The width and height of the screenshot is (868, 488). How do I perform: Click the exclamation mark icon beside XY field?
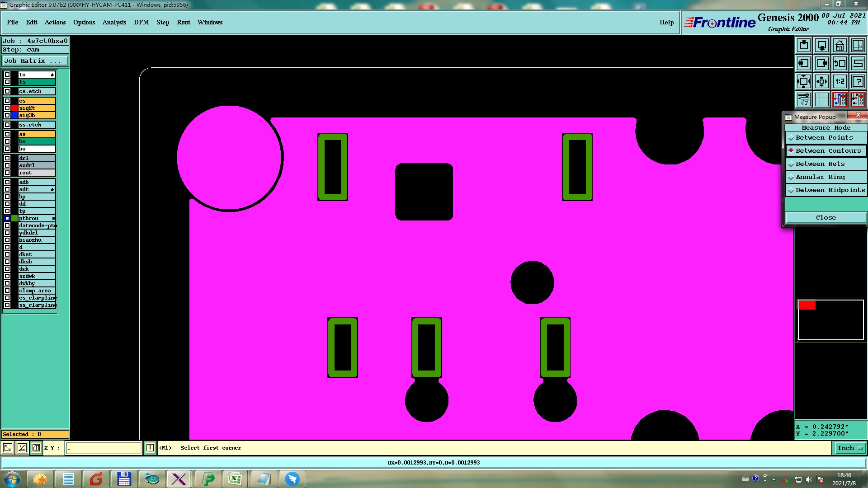(150, 448)
